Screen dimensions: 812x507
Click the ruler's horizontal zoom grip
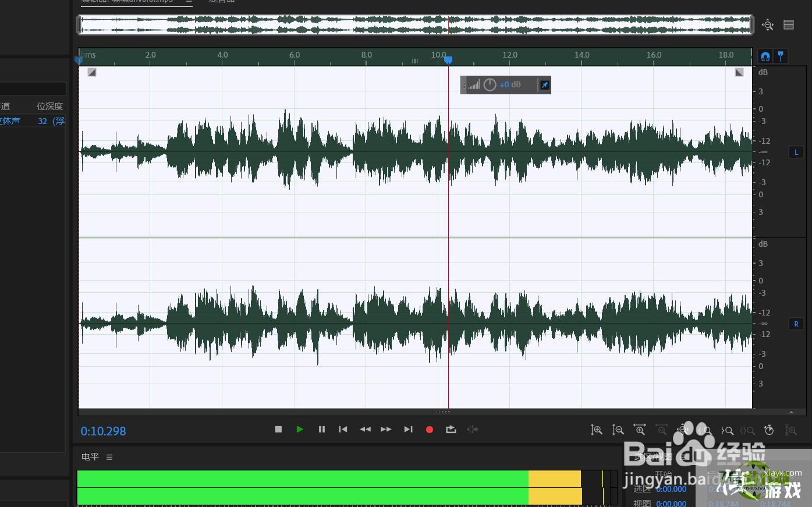tap(415, 61)
